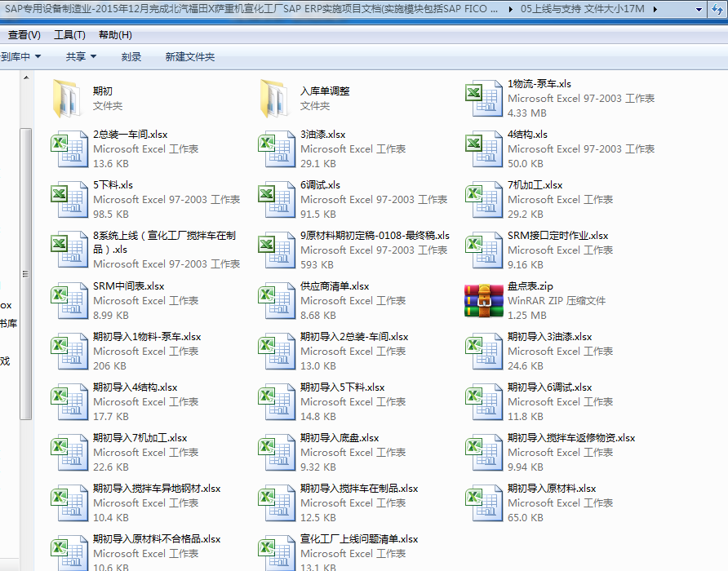The width and height of the screenshot is (728, 571).
Task: Click the 宣化工厂上线问题清单.xlsx file name
Action: pos(359,539)
